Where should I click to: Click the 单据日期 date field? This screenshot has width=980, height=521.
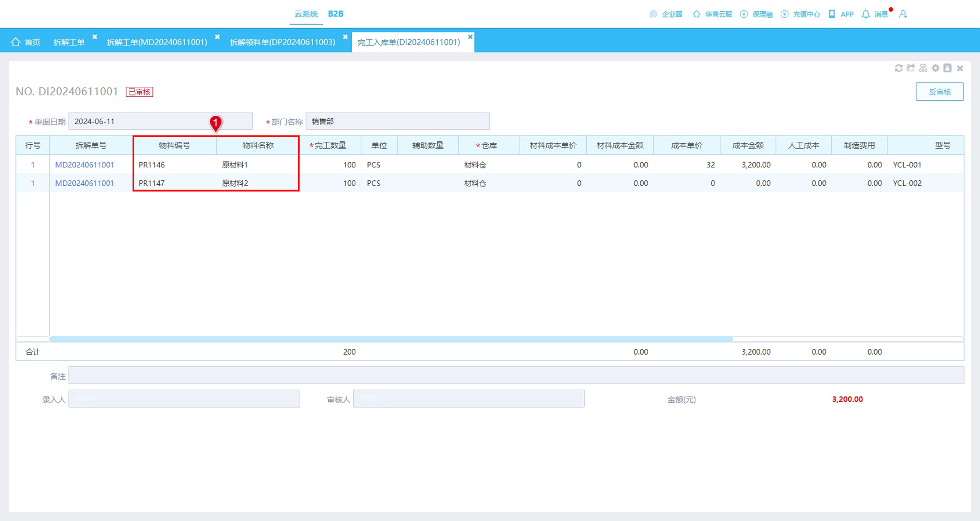(160, 121)
